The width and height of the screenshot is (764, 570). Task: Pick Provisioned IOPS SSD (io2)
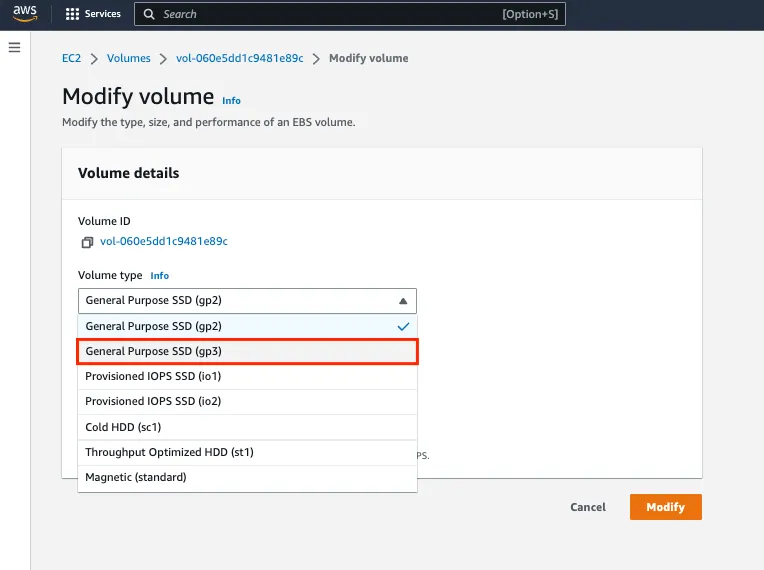click(x=248, y=401)
